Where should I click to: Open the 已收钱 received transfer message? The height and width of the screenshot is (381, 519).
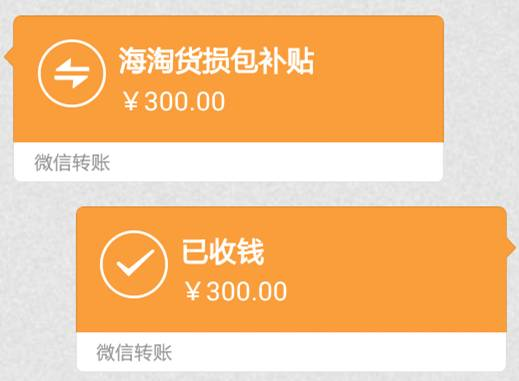[x=291, y=289]
